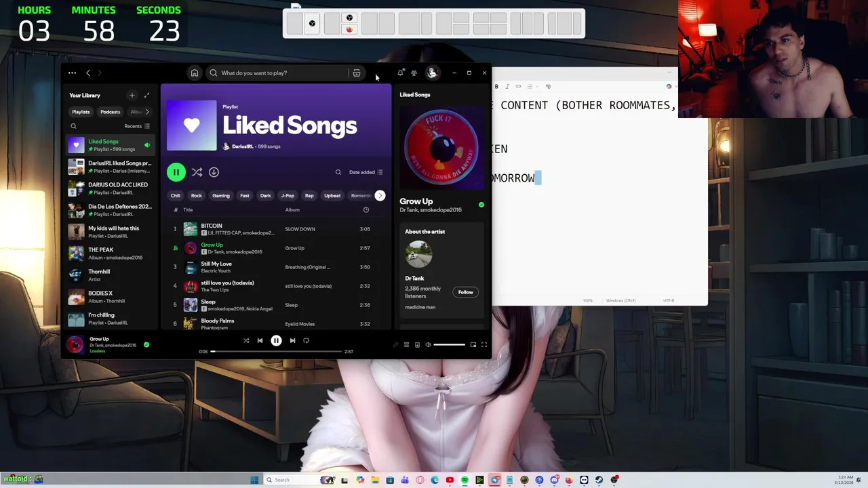This screenshot has width=868, height=488.
Task: Toggle the J-Pop filter chip
Action: tap(288, 196)
